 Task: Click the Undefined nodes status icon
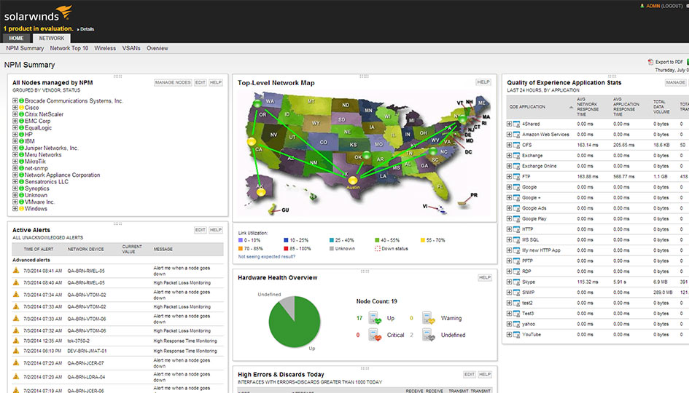[428, 335]
